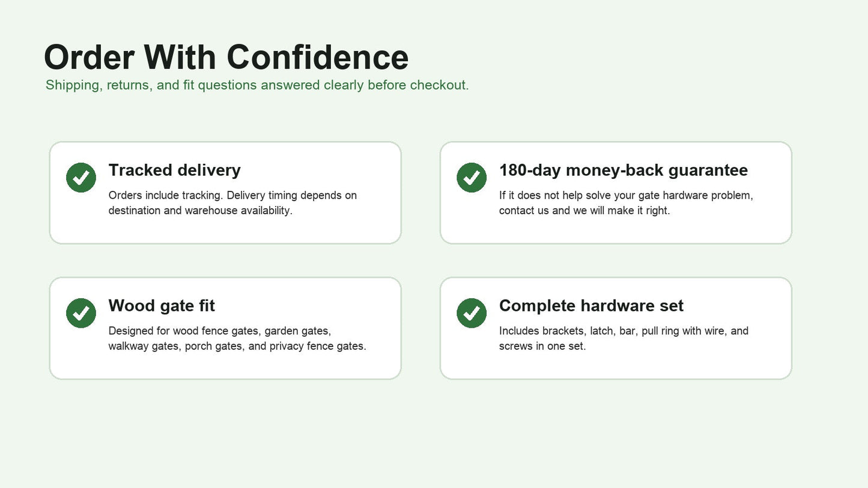868x488 pixels.
Task: Select the Complete hardware set card panel
Action: pyautogui.click(x=616, y=328)
